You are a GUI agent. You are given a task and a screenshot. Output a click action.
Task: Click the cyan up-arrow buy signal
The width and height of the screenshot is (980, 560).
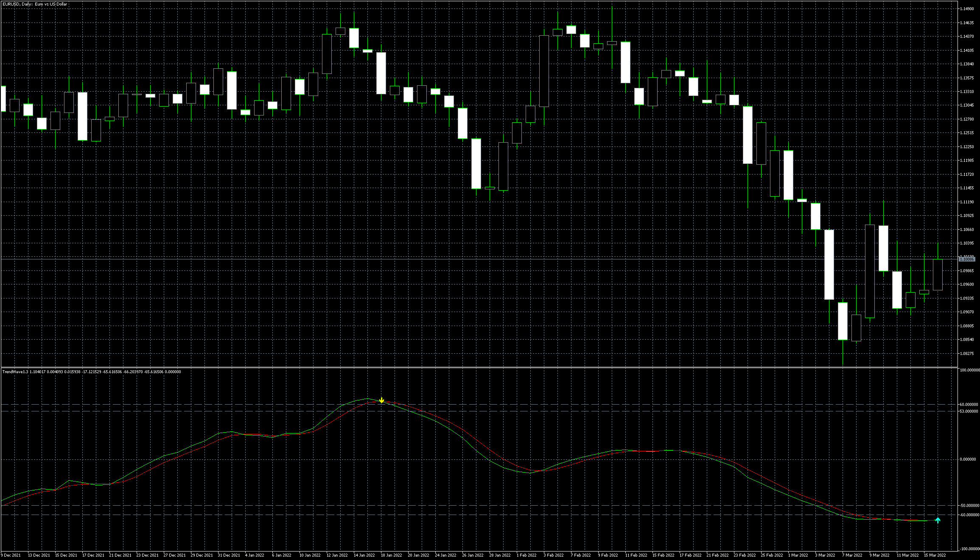click(x=938, y=520)
